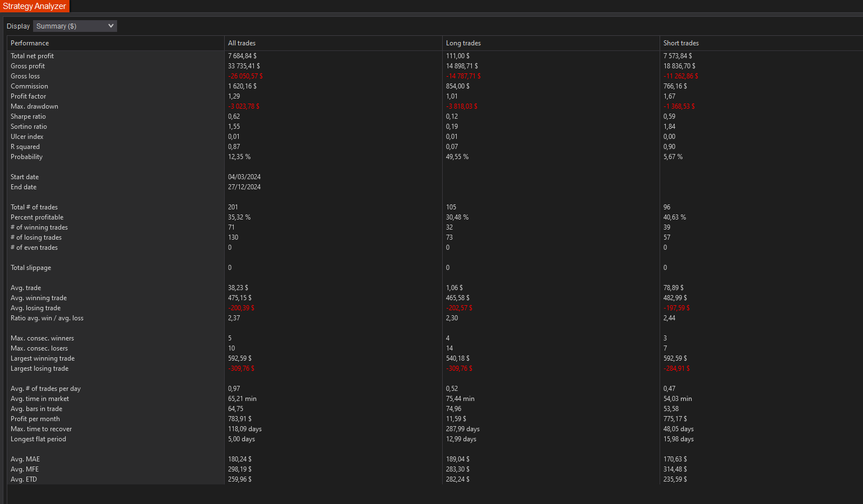Click All trades profit factor 1,29
This screenshot has width=863, height=504.
tap(234, 96)
